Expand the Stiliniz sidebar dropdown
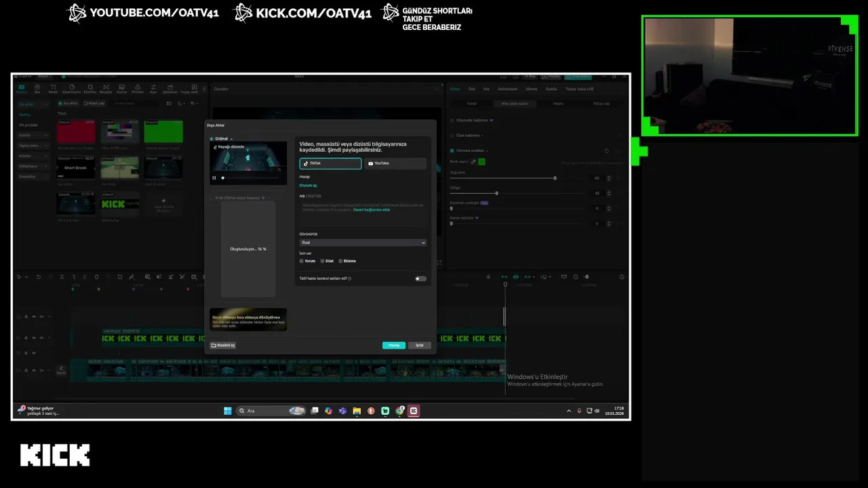The width and height of the screenshot is (868, 488). coord(33,136)
